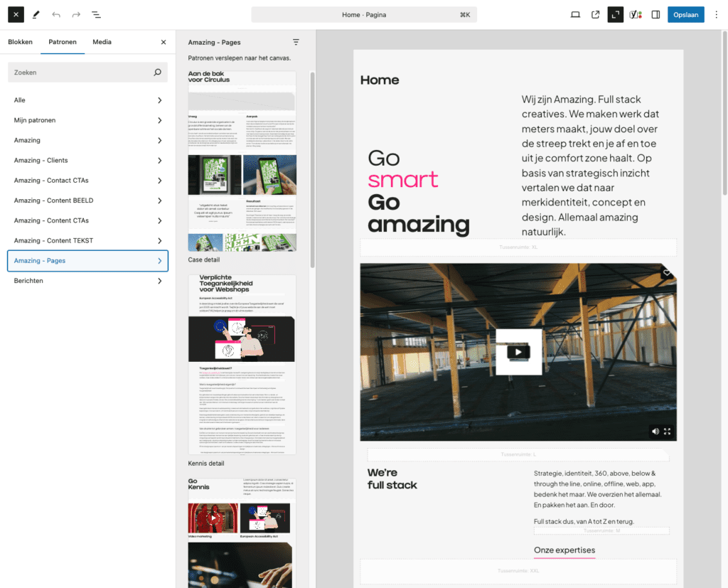Select the Full stack dus paragraph
Screen dimensions: 728x588
click(584, 522)
